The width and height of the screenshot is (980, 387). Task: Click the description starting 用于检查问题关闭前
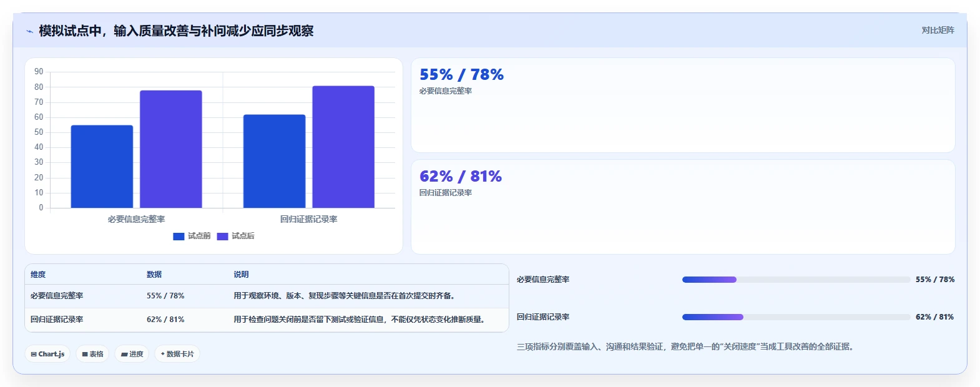tap(361, 320)
